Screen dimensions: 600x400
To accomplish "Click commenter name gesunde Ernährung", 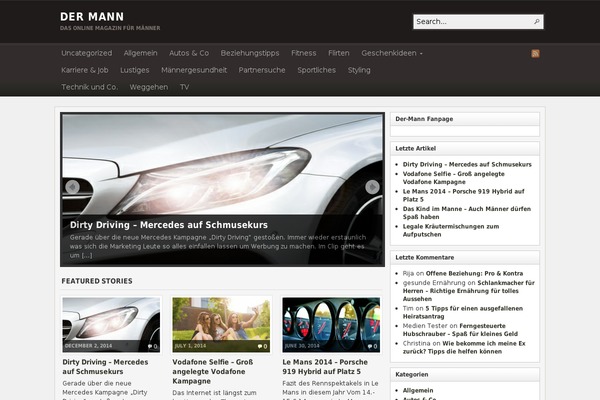I will pyautogui.click(x=434, y=283).
